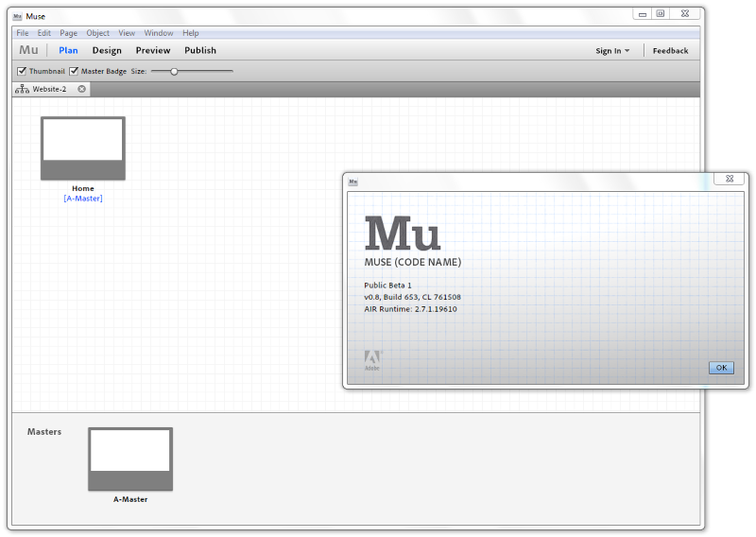
Task: Click the Feedback button
Action: tap(670, 51)
